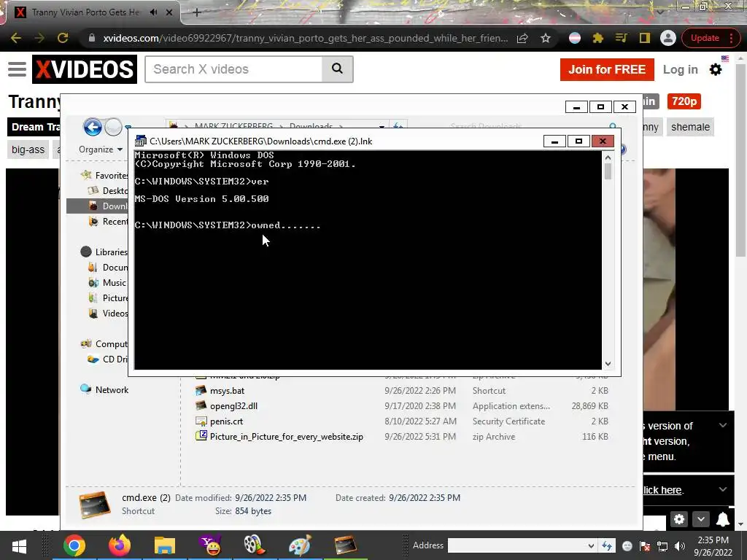Screen dimensions: 747x560
Task: Click the notification bell on the page
Action: 723,519
